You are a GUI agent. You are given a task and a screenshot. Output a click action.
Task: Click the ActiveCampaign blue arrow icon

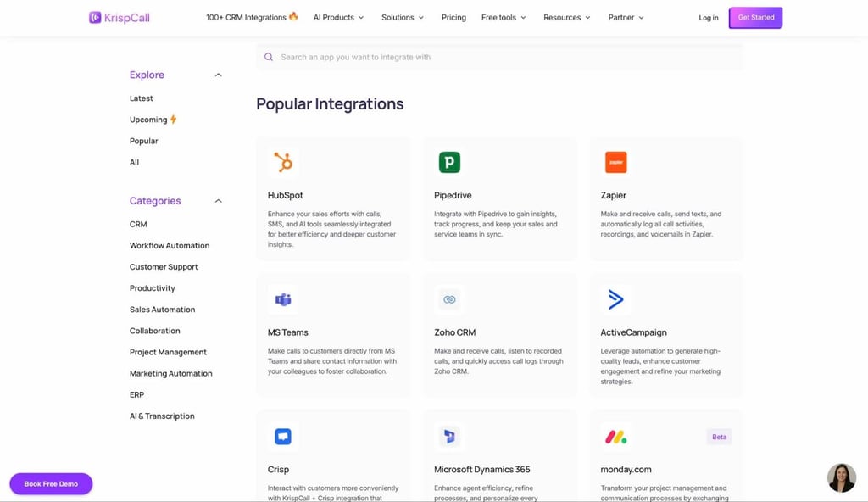tap(615, 299)
